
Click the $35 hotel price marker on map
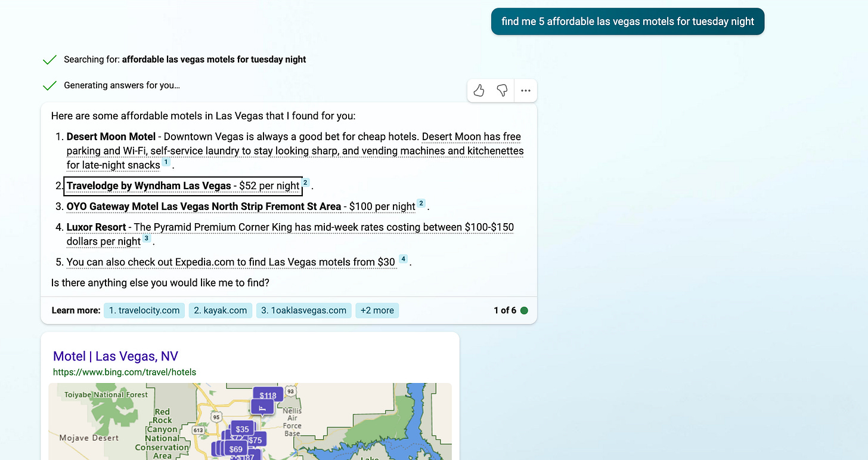(242, 429)
